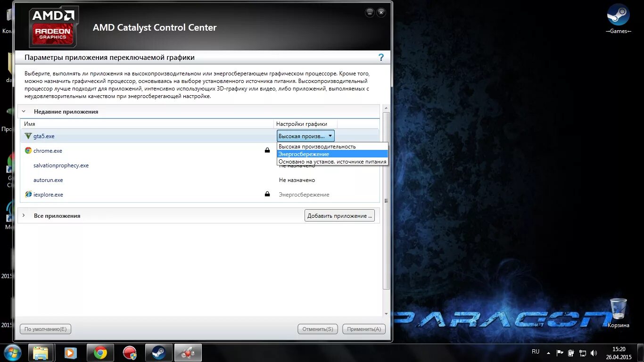The height and width of the screenshot is (362, 644).
Task: Click the gta5.exe application icon
Action: pyautogui.click(x=28, y=136)
